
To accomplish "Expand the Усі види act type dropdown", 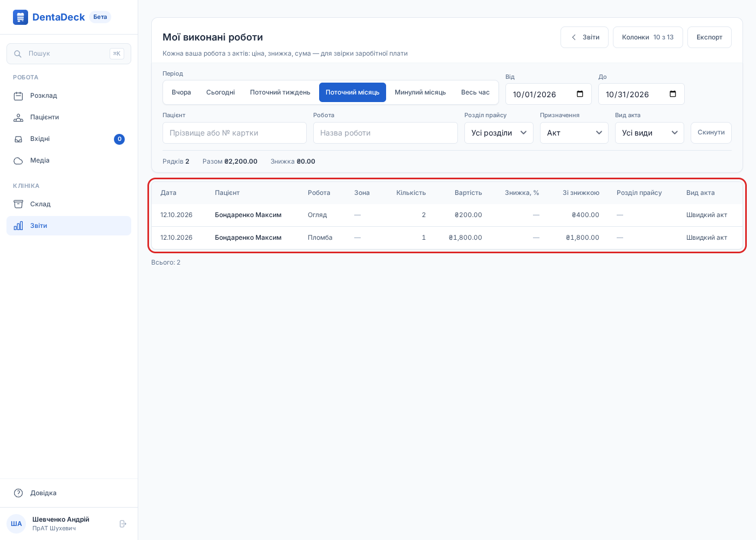I will point(650,133).
